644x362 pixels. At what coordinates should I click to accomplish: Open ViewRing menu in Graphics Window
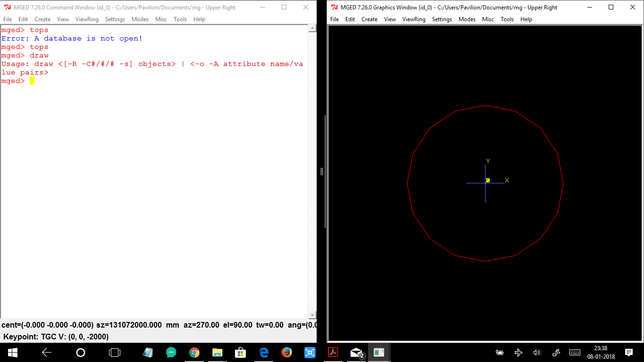coord(414,19)
